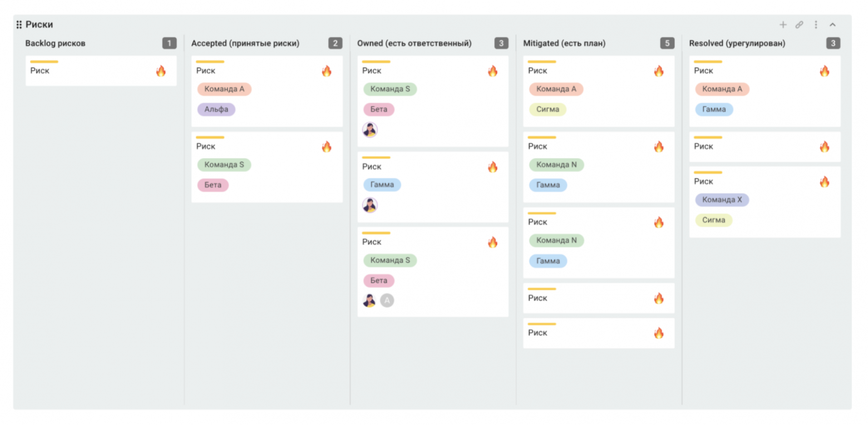The image size is (868, 425).
Task: Click the fire icon on the Owned card tagged only Гамма
Action: 492,167
